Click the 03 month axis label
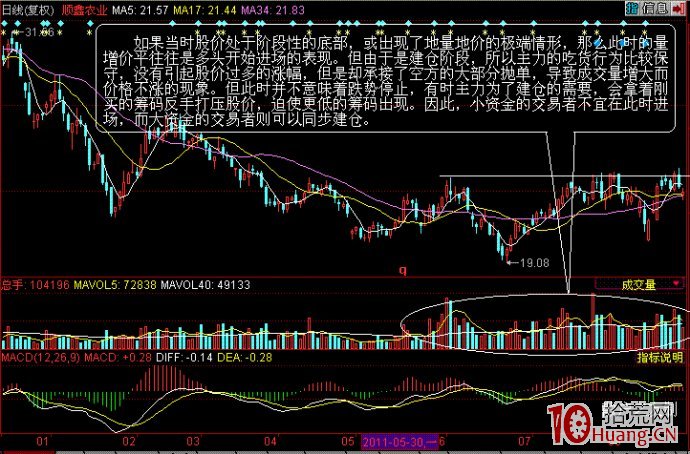Screen dimensions: 690x454 click(194, 441)
